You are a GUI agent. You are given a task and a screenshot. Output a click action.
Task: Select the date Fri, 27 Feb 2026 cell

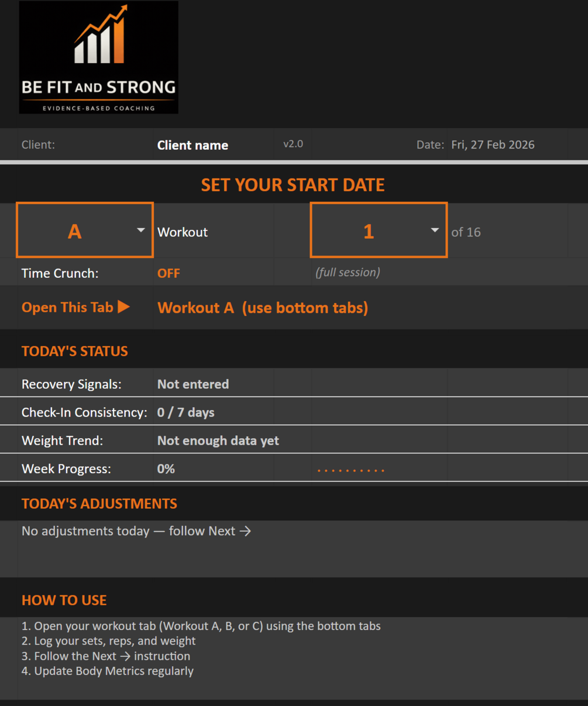tap(493, 145)
